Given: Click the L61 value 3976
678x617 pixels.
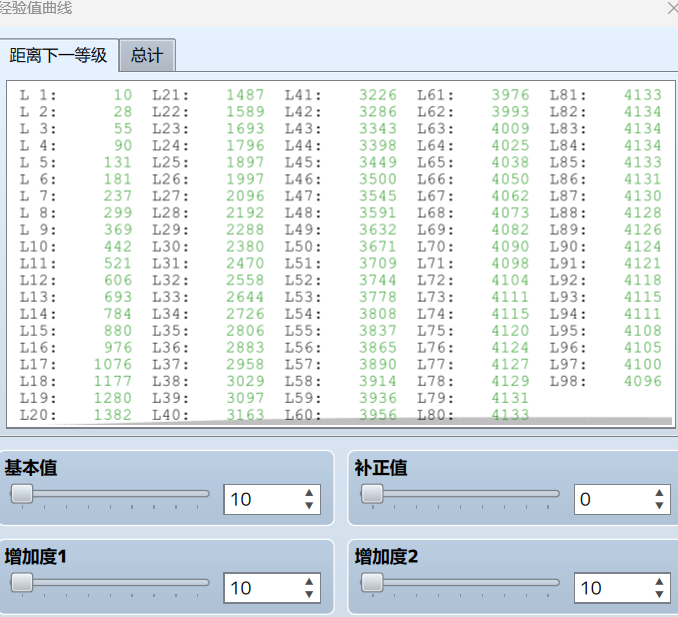Looking at the screenshot, I should click(510, 95).
